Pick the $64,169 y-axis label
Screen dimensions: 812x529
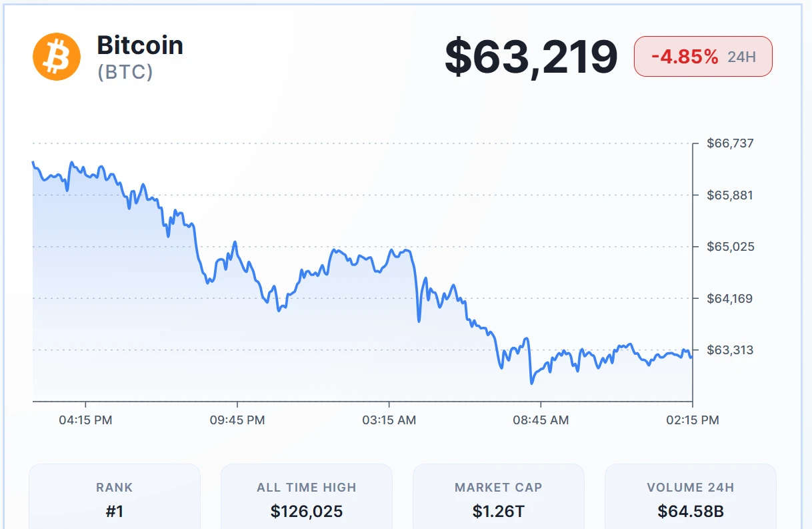point(730,298)
